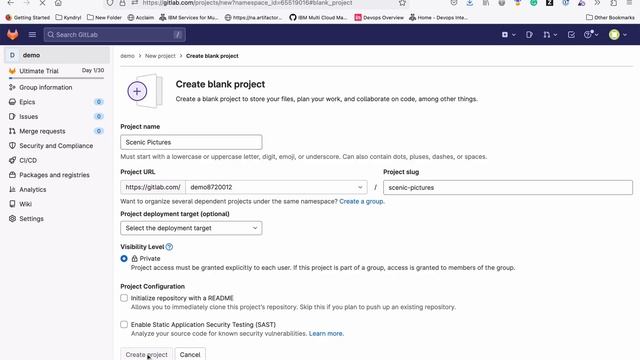640x360 pixels.
Task: Click the browser home icon
Action: click(58, 3)
